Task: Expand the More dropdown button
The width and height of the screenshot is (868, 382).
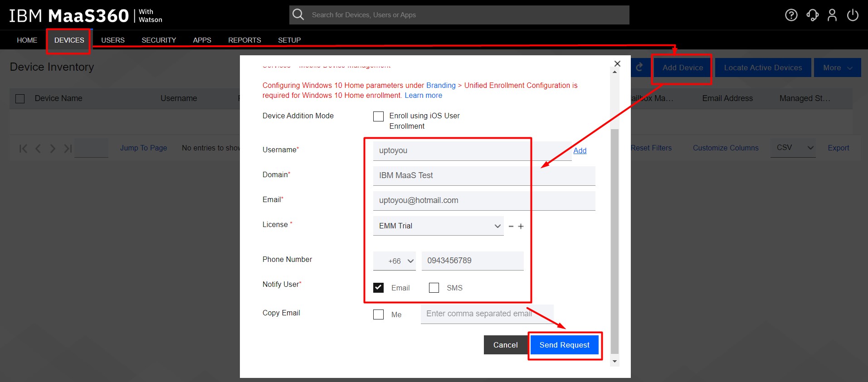Action: click(x=837, y=68)
